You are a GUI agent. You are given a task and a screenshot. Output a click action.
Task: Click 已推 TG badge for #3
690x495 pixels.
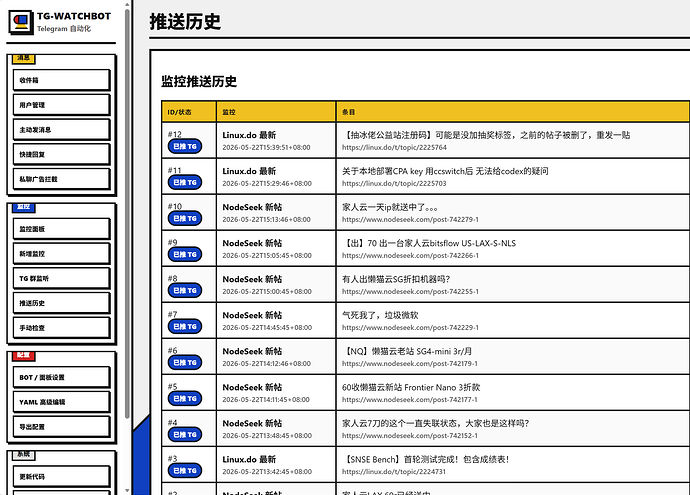point(185,471)
